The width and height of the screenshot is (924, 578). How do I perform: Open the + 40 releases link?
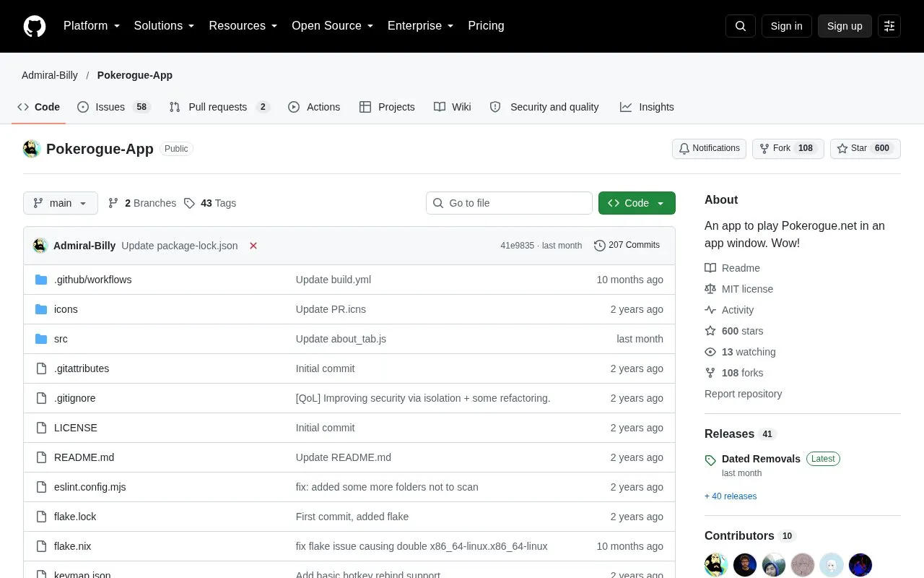[731, 496]
